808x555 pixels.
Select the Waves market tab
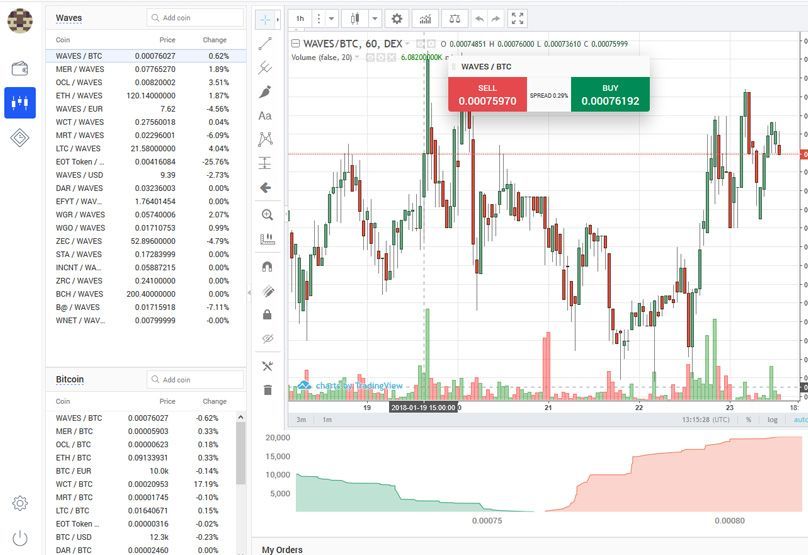[69, 18]
